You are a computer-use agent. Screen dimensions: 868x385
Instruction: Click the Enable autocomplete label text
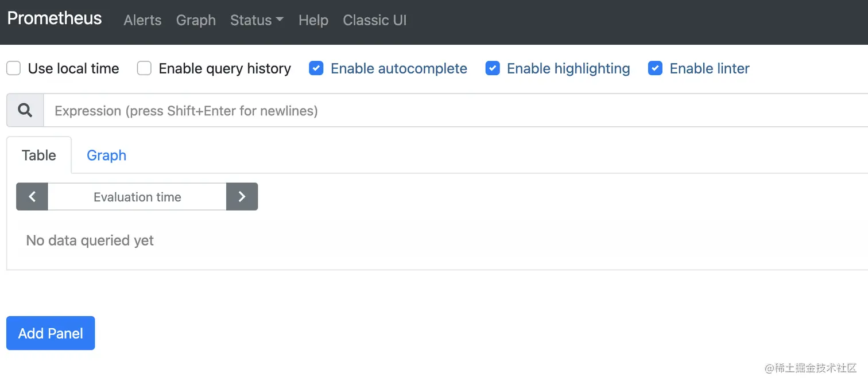click(399, 69)
